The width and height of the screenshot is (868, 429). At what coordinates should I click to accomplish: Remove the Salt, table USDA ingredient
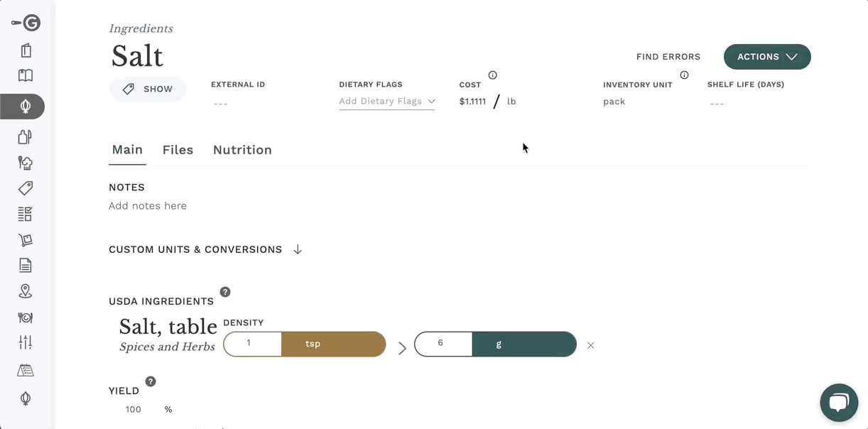pos(591,346)
